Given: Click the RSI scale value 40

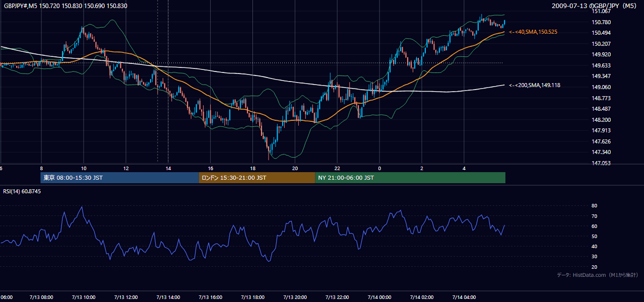Looking at the screenshot, I should tap(594, 247).
